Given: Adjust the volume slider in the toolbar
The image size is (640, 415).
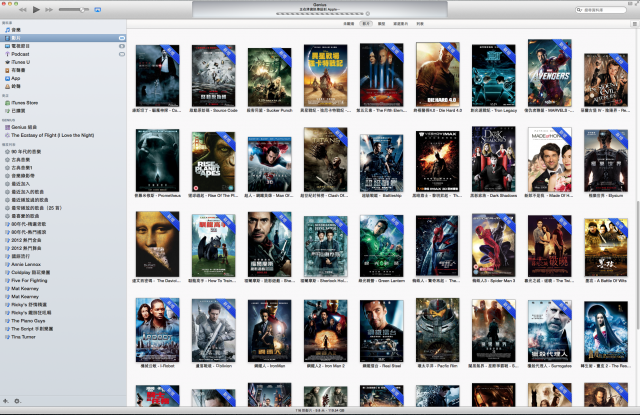Looking at the screenshot, I should [73, 9].
